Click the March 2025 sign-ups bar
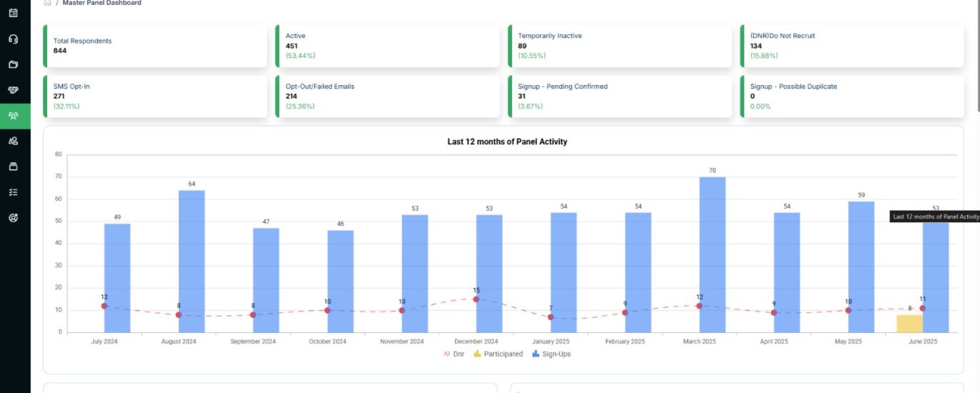Image resolution: width=980 pixels, height=393 pixels. click(x=712, y=254)
